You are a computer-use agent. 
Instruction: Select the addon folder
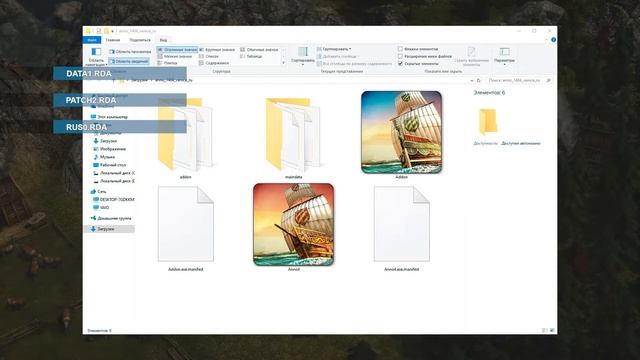pyautogui.click(x=185, y=138)
